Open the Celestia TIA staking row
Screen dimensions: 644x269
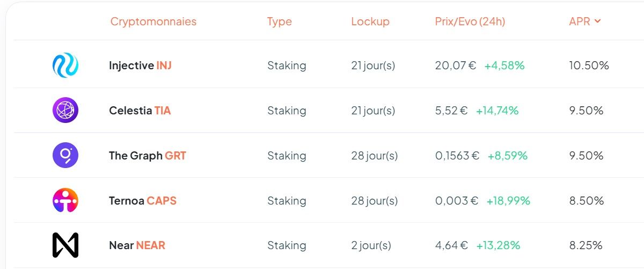pyautogui.click(x=140, y=111)
